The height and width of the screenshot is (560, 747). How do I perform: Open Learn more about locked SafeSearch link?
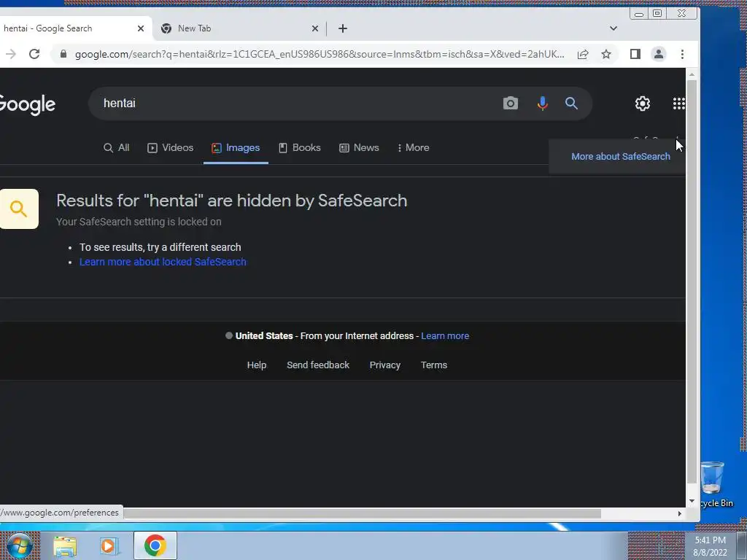[163, 262]
